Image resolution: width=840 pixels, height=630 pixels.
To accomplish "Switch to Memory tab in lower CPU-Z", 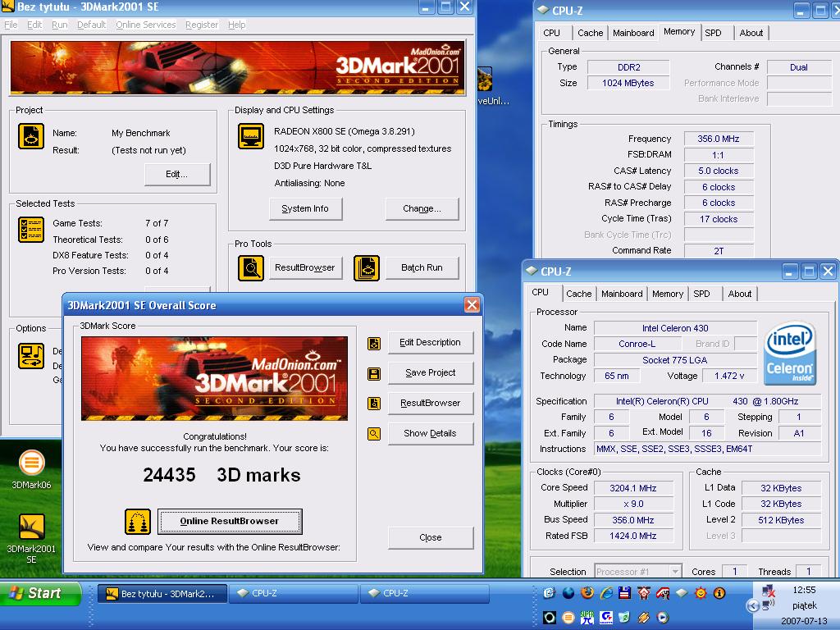I will [x=668, y=294].
